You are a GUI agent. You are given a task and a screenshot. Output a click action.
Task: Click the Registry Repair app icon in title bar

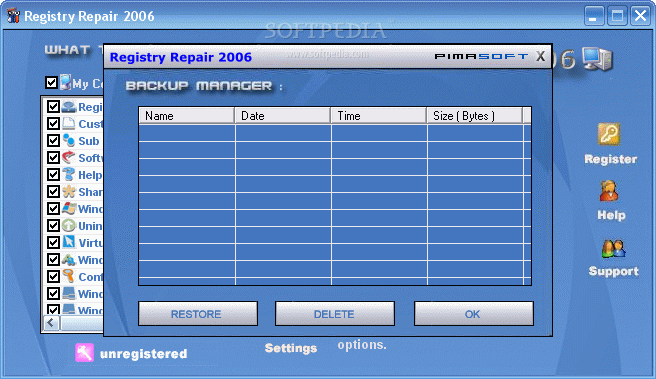pos(13,16)
